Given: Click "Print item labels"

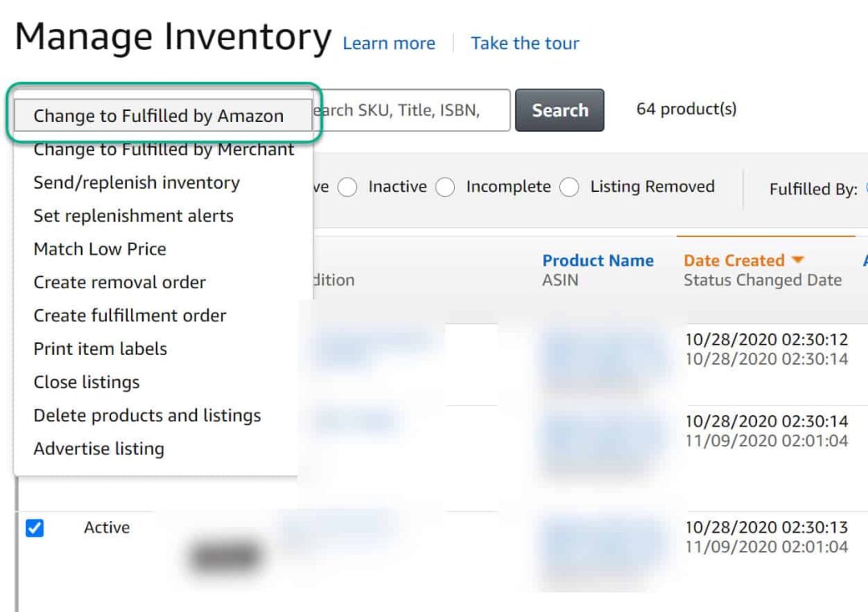Looking at the screenshot, I should [x=100, y=349].
